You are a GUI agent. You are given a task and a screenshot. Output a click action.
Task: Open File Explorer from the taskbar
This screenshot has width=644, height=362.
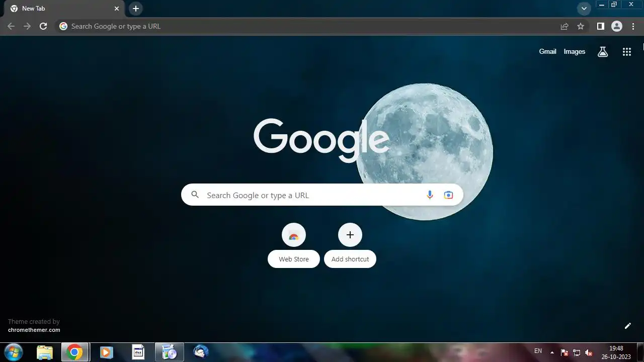pyautogui.click(x=45, y=352)
